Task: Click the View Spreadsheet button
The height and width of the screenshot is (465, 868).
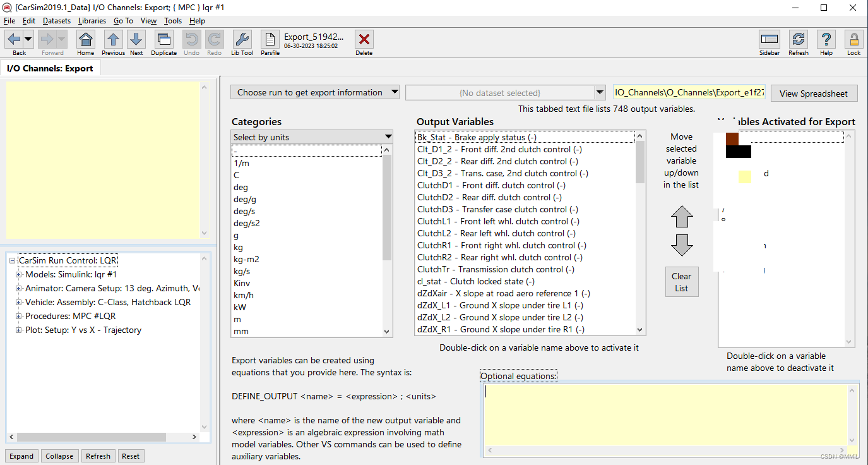Action: coord(813,94)
